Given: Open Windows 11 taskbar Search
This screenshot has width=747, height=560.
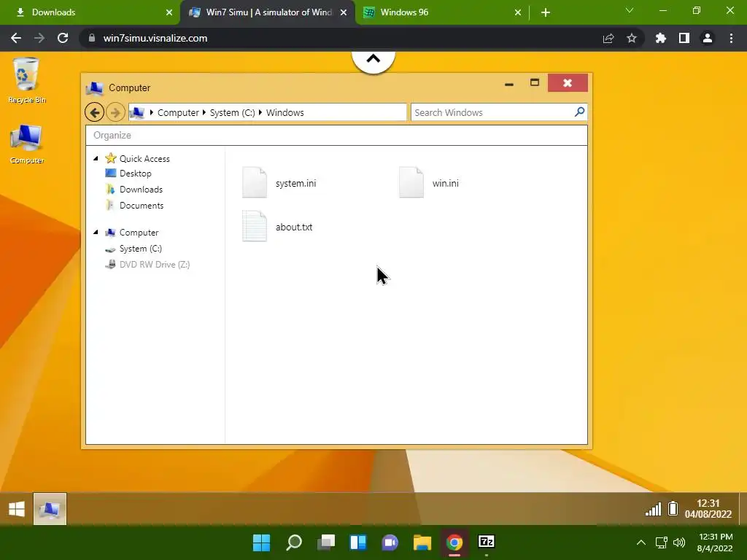Looking at the screenshot, I should click(x=294, y=542).
